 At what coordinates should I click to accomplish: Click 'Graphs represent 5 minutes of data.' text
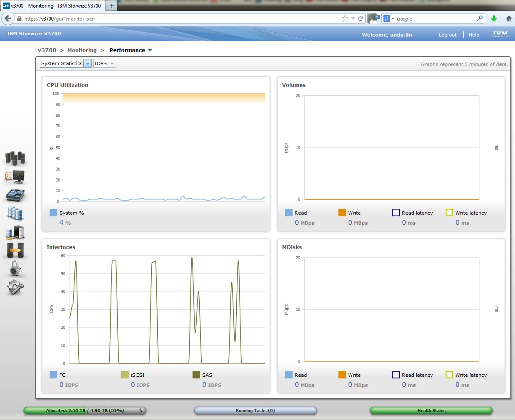[464, 64]
